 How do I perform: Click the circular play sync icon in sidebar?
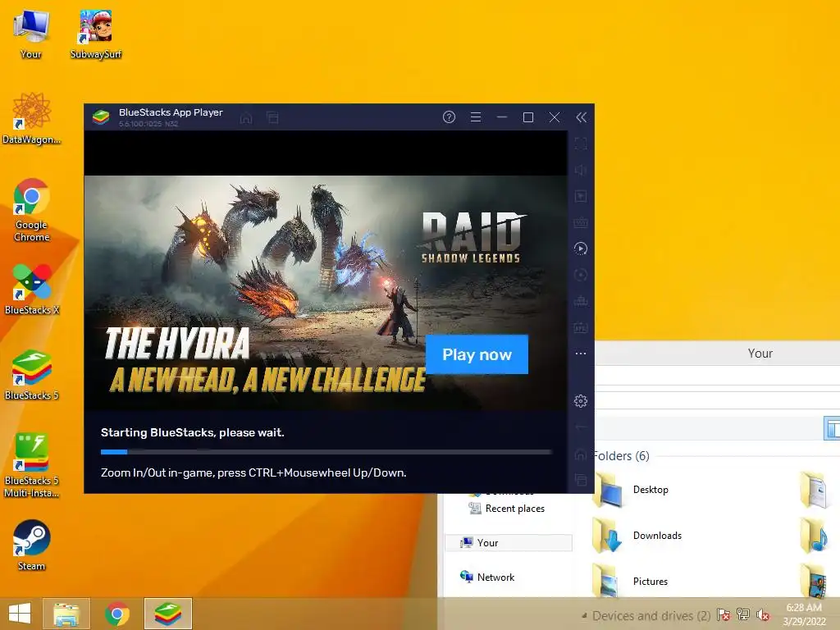pyautogui.click(x=581, y=249)
